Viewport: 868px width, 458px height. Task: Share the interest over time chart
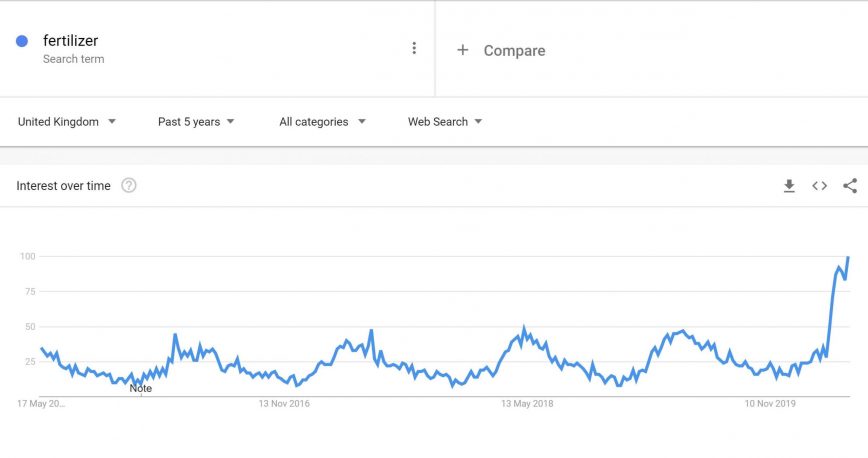click(x=850, y=186)
